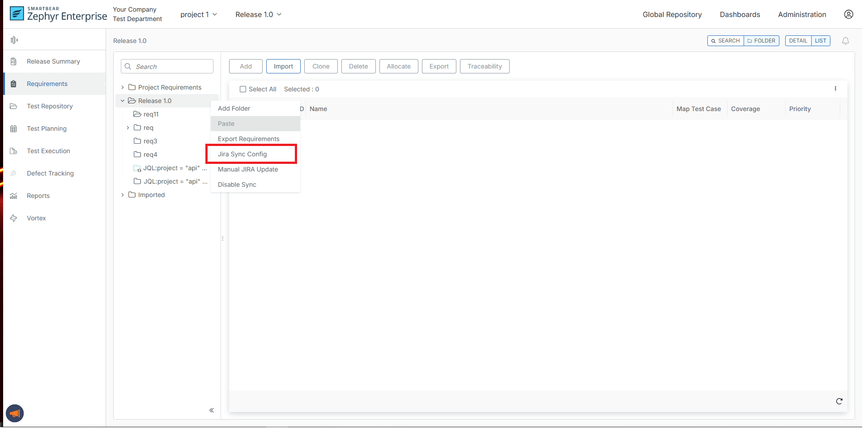Choose Manual JIRA Update menu item
This screenshot has height=429, width=868.
click(248, 169)
